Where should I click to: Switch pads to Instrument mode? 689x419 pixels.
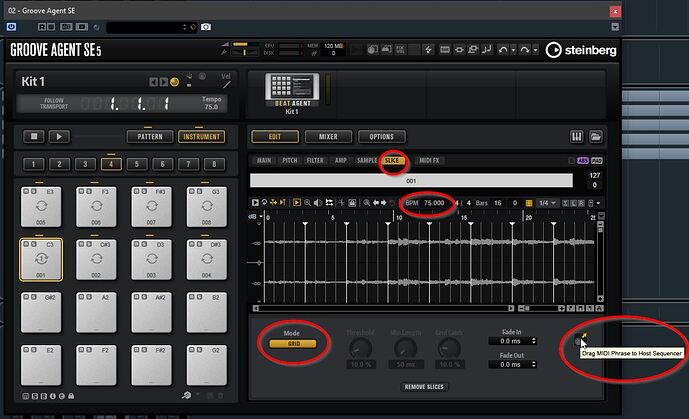(201, 137)
